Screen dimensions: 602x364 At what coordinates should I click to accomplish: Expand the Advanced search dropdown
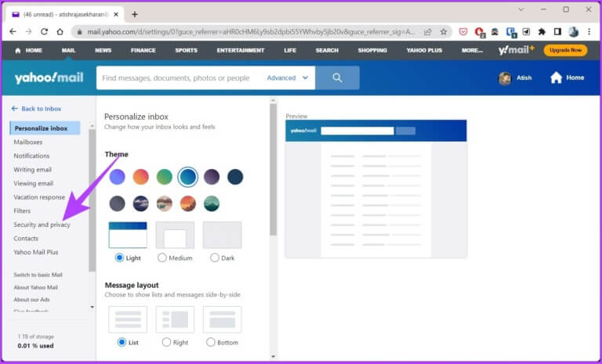click(x=288, y=77)
